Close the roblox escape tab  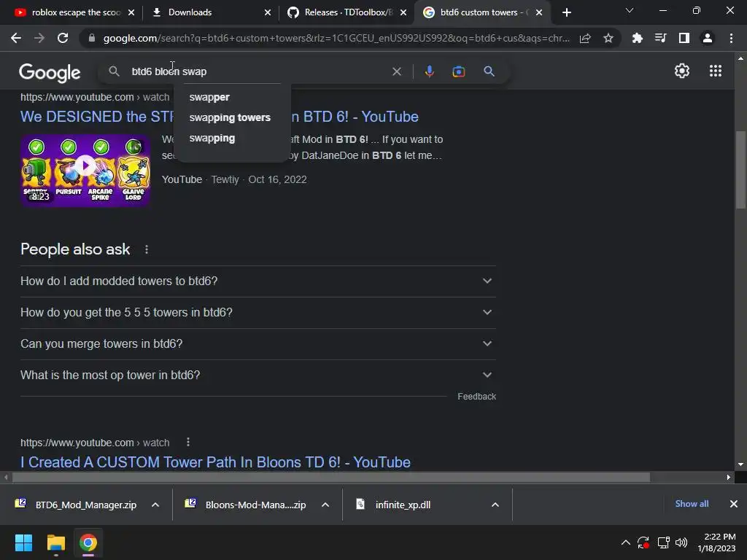tap(131, 12)
